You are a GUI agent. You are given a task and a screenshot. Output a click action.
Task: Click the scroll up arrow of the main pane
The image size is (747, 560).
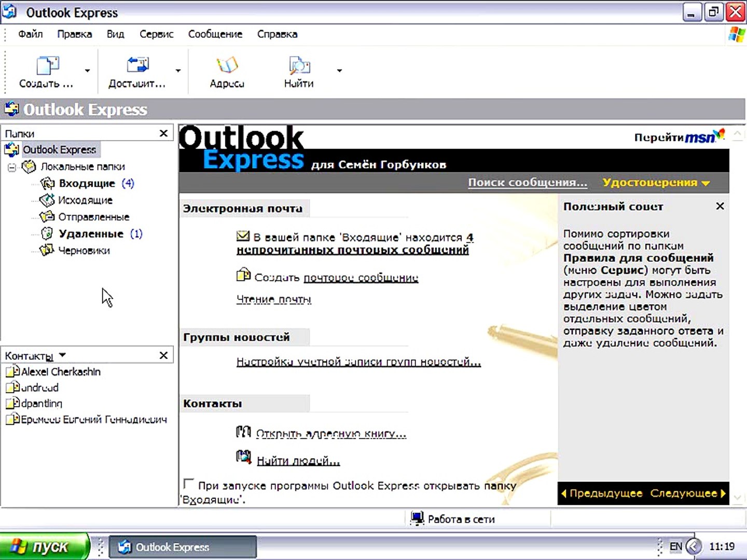tap(738, 134)
